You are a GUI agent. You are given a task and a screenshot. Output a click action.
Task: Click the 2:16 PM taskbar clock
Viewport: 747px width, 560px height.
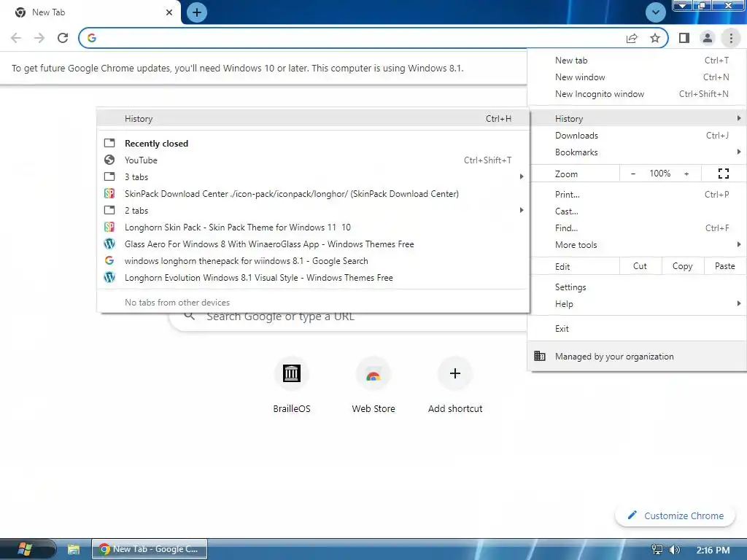713,551
